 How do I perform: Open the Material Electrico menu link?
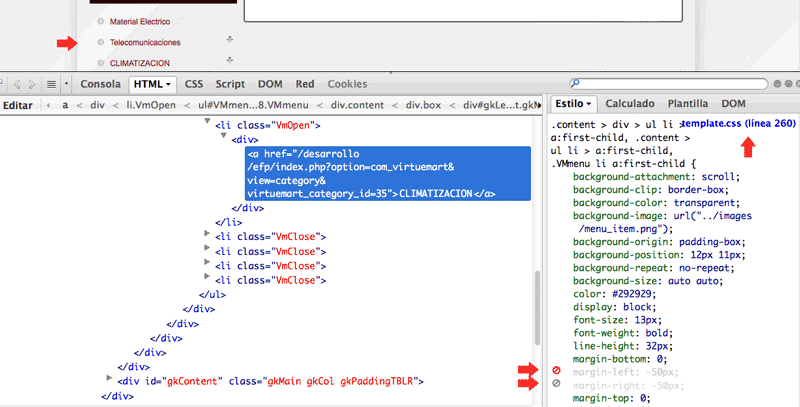pos(140,21)
